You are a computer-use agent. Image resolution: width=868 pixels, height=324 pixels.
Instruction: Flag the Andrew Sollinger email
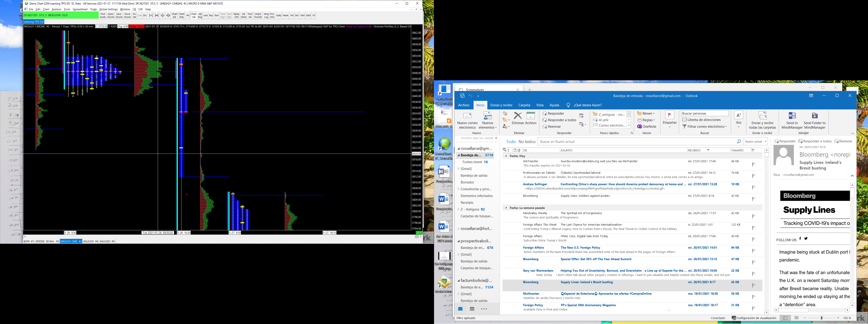[754, 187]
